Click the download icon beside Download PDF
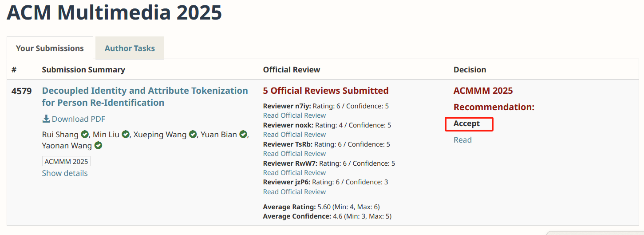 (46, 119)
